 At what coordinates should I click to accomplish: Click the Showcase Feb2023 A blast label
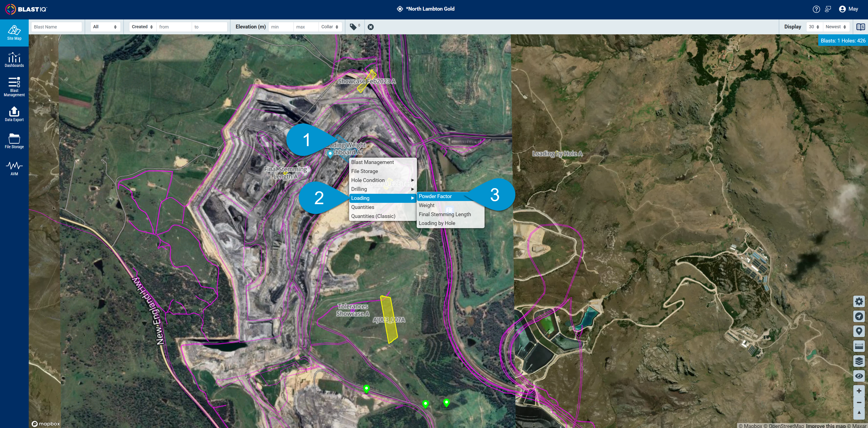click(367, 82)
